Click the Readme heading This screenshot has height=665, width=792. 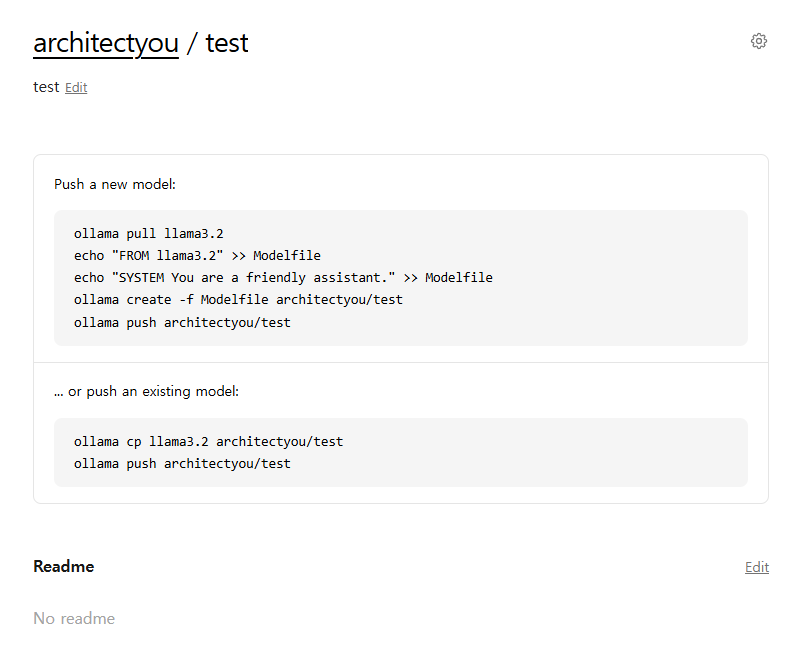[63, 566]
